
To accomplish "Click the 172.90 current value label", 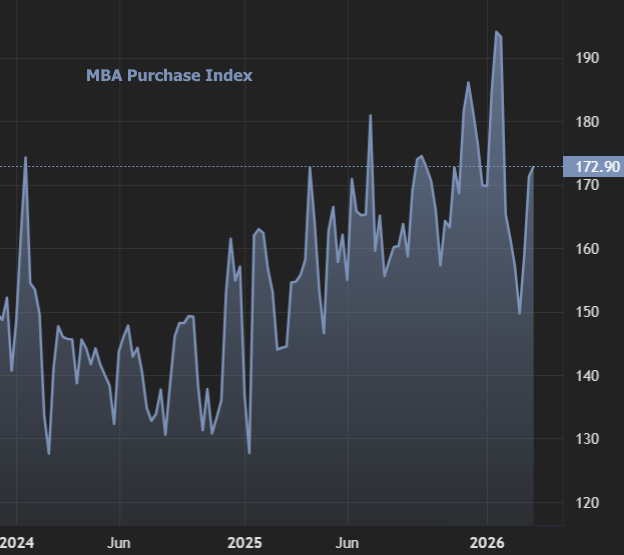I will (x=591, y=166).
